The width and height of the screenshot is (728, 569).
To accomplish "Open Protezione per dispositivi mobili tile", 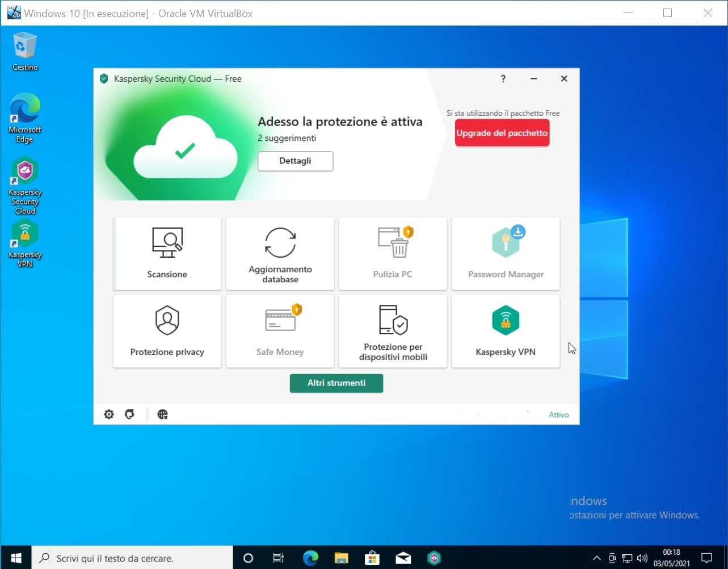I will coord(393,331).
